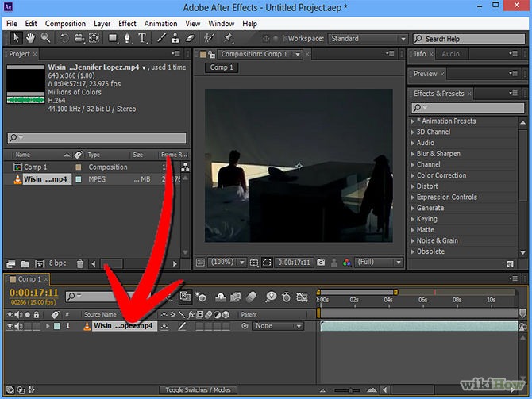The width and height of the screenshot is (532, 399).
Task: Select the Selection arrow tool
Action: pyautogui.click(x=16, y=38)
